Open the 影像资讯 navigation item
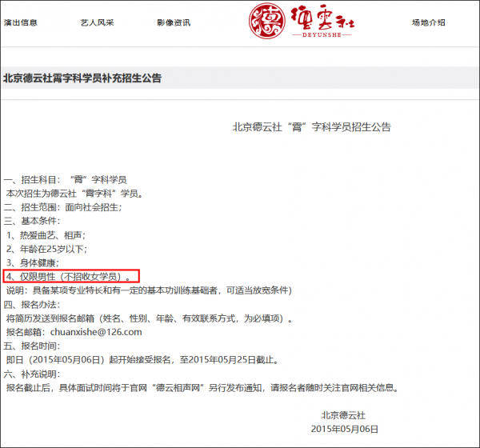Viewport: 480px width, 448px height. [x=174, y=22]
